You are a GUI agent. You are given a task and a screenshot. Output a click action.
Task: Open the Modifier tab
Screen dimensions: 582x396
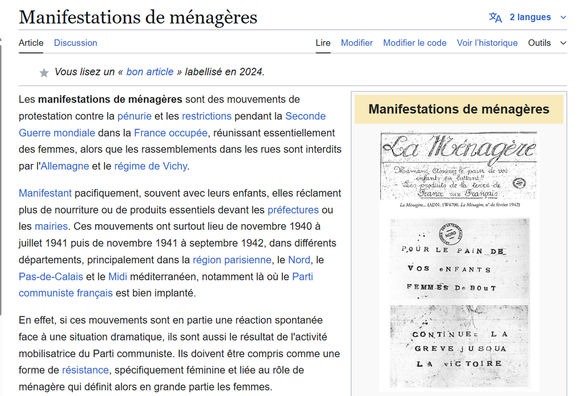(x=357, y=43)
